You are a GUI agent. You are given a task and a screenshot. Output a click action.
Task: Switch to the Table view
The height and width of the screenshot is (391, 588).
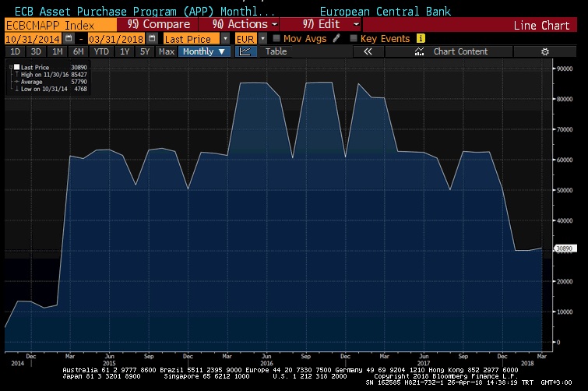[x=276, y=51]
